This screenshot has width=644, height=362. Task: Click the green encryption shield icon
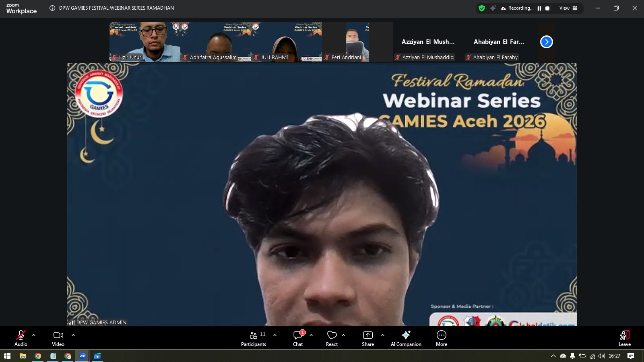click(482, 8)
